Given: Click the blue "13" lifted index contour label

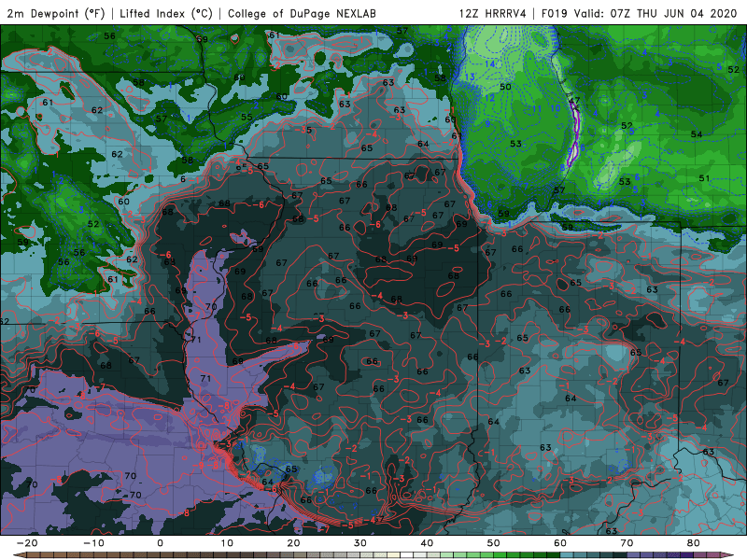Looking at the screenshot, I should click(470, 77).
